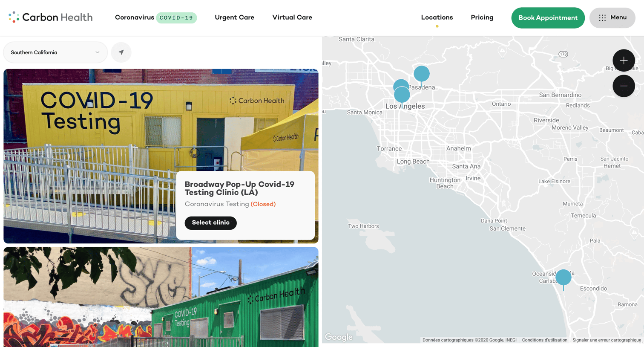Click the Anaheim map label
This screenshot has width=644, height=347.
pos(458,149)
